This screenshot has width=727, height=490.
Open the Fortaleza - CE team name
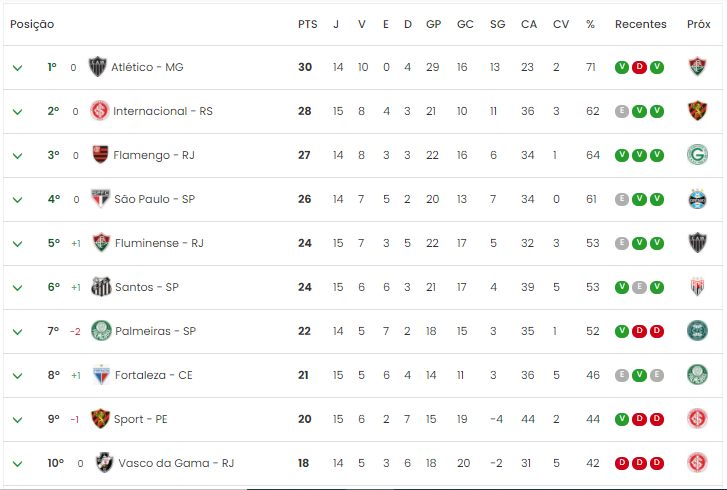[153, 375]
